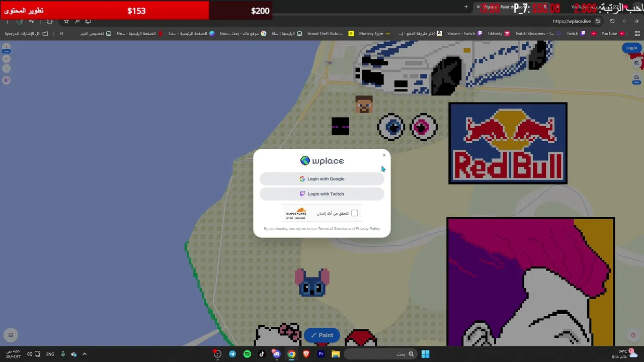
Task: Click the Red Bull pixel art
Action: pyautogui.click(x=508, y=143)
